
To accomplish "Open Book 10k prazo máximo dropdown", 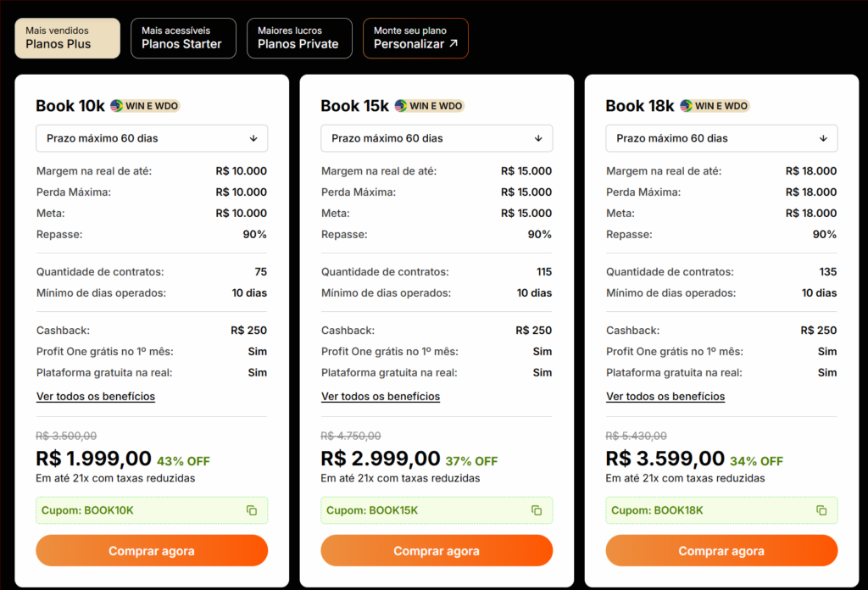I will click(x=152, y=138).
